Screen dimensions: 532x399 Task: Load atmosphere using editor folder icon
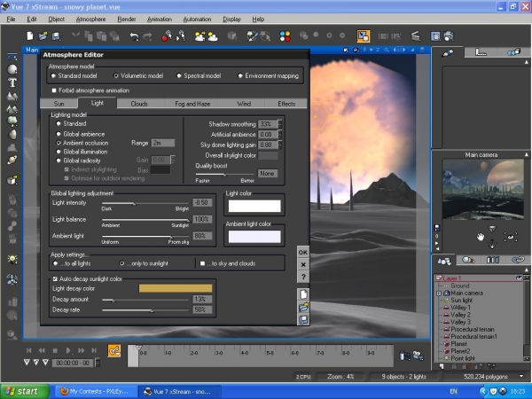(x=303, y=307)
